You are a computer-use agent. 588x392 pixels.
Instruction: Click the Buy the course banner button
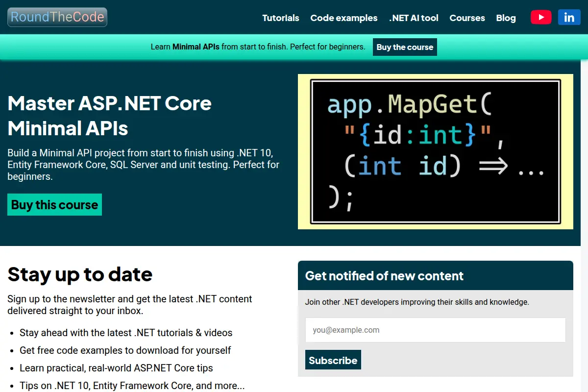405,47
